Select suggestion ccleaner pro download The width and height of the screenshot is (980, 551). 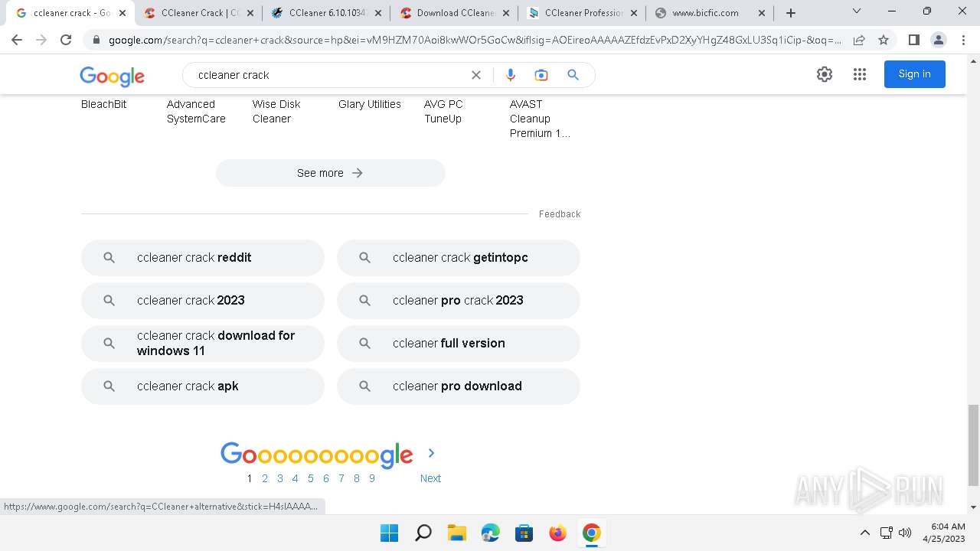point(459,386)
